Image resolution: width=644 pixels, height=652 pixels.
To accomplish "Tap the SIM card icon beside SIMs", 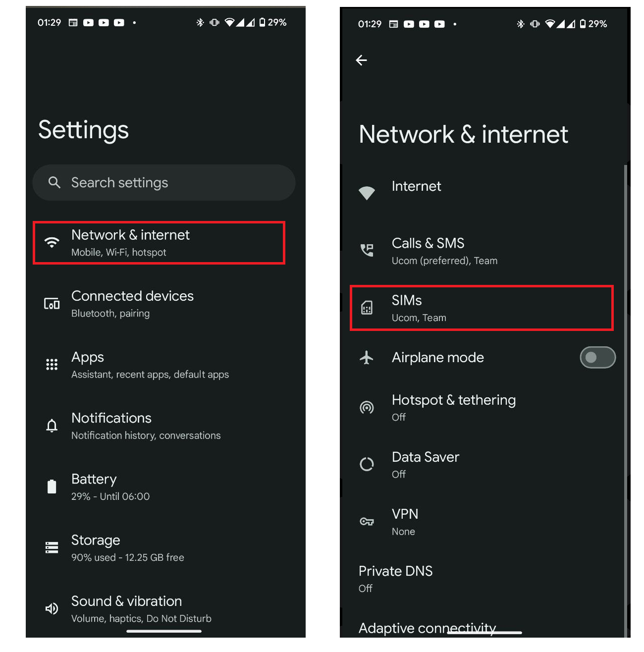I will tap(367, 308).
